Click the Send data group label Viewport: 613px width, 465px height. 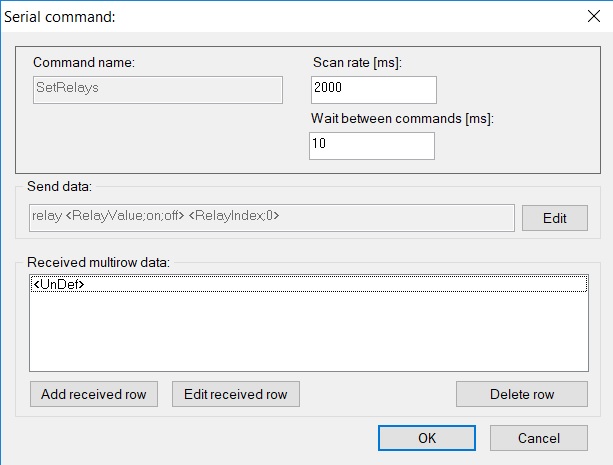point(59,187)
